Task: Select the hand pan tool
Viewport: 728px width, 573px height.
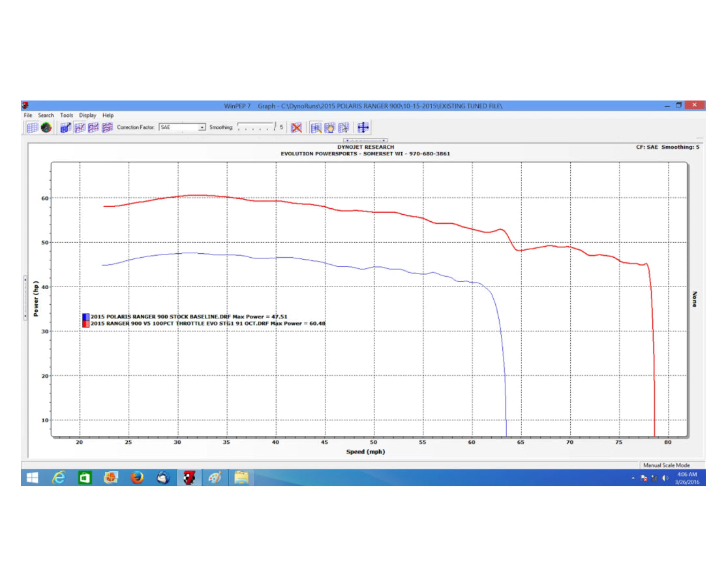Action: click(x=330, y=128)
